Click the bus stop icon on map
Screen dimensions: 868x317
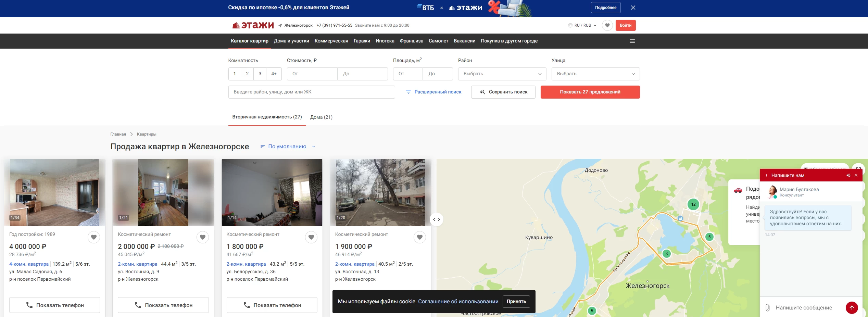[x=680, y=218]
